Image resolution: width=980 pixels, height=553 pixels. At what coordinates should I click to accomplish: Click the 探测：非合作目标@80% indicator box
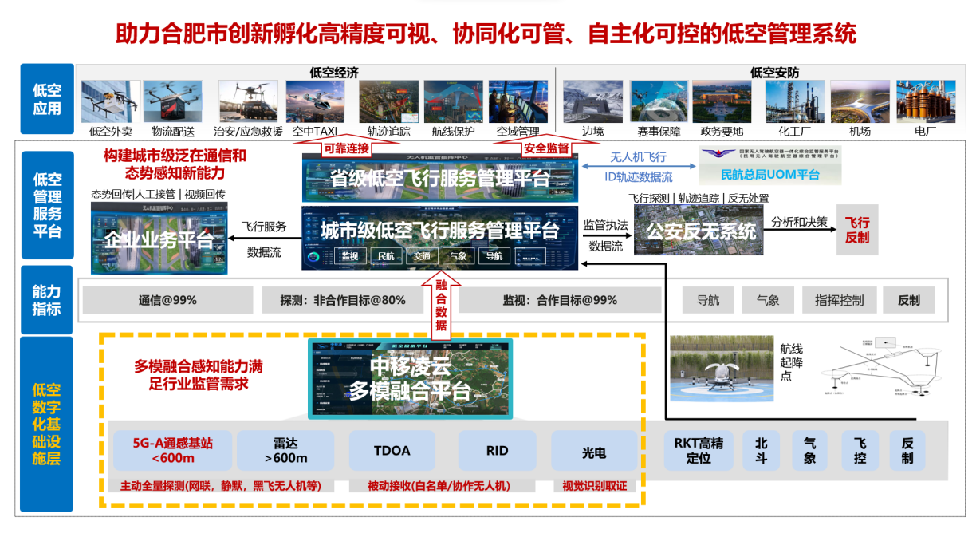click(343, 300)
